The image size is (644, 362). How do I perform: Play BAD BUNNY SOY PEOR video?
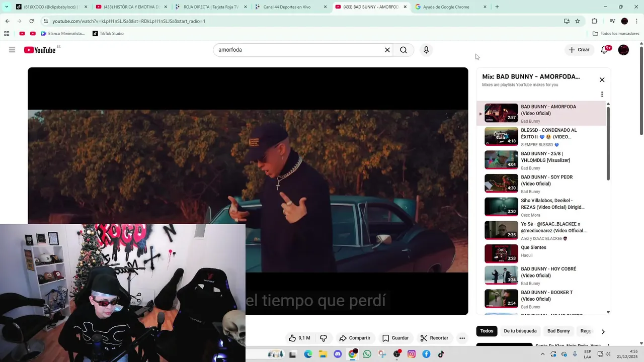pos(541,184)
